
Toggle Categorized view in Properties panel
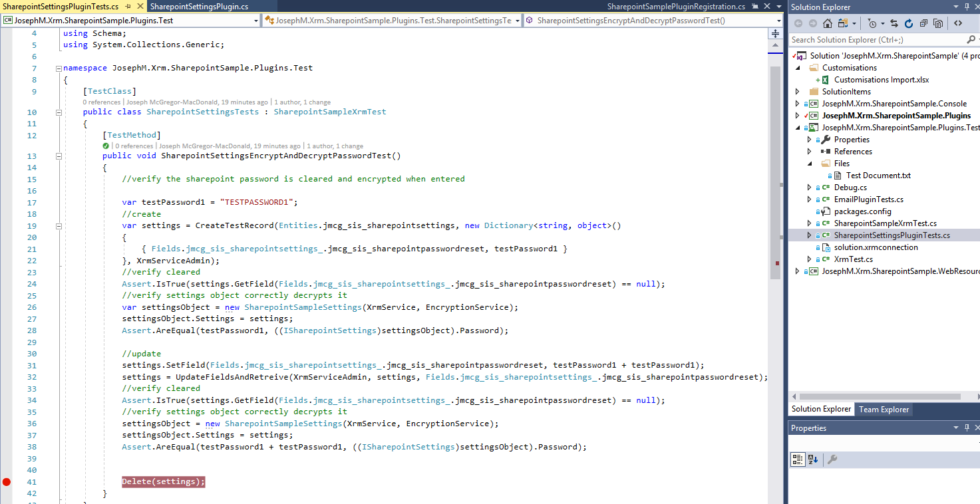pos(797,459)
